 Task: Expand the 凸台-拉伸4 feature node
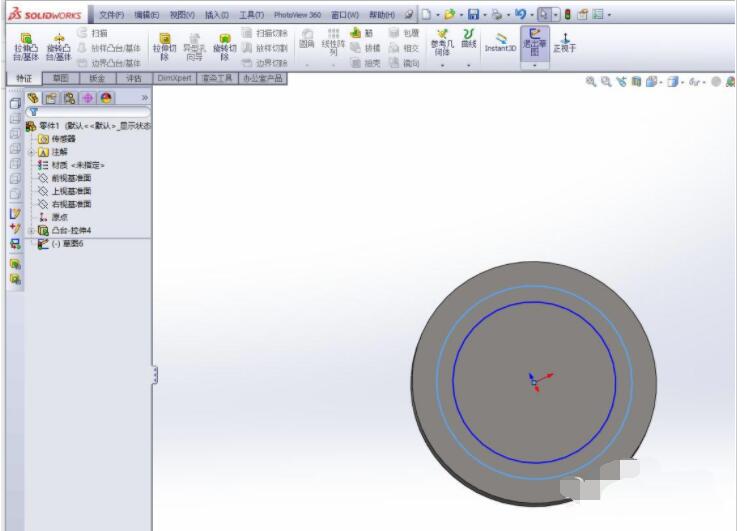tap(31, 231)
